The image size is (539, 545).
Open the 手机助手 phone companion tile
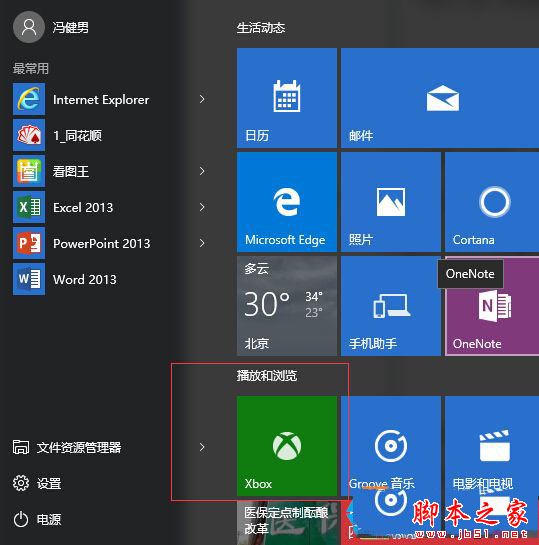[x=391, y=306]
